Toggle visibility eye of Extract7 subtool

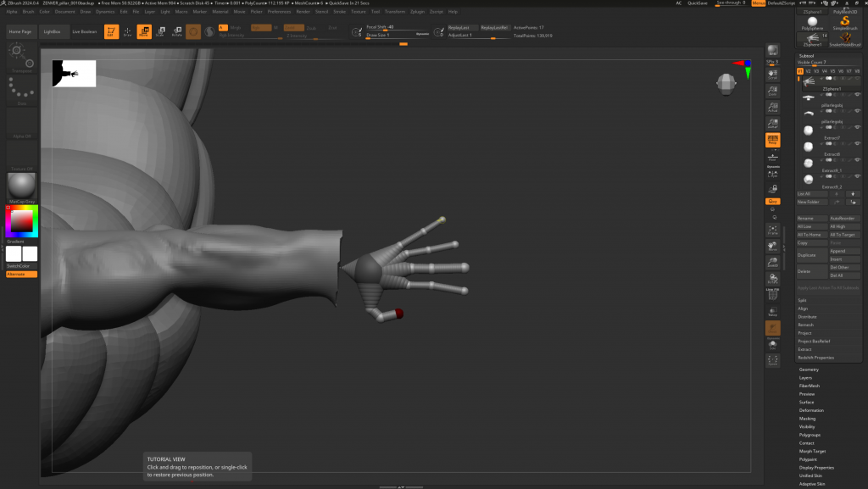click(858, 127)
